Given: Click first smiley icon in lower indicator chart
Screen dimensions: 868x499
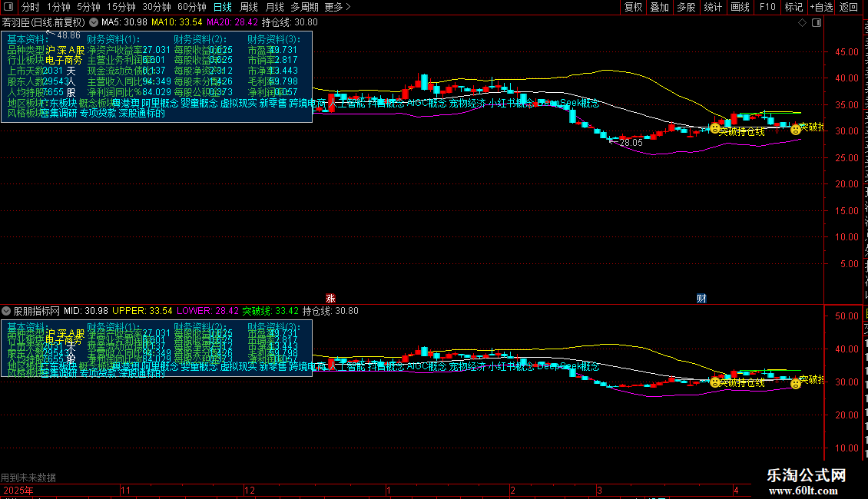Looking at the screenshot, I should pos(715,382).
